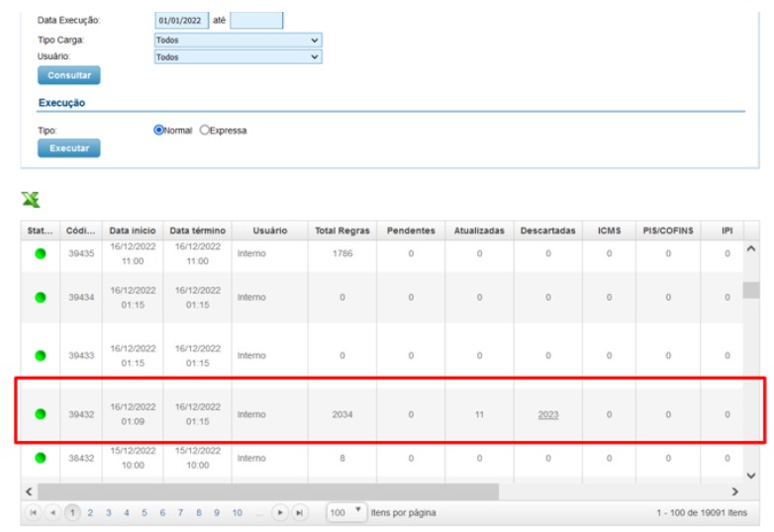Click vertical scrollbar thumb of table
Viewport: 774px width, 532px height.
(751, 290)
